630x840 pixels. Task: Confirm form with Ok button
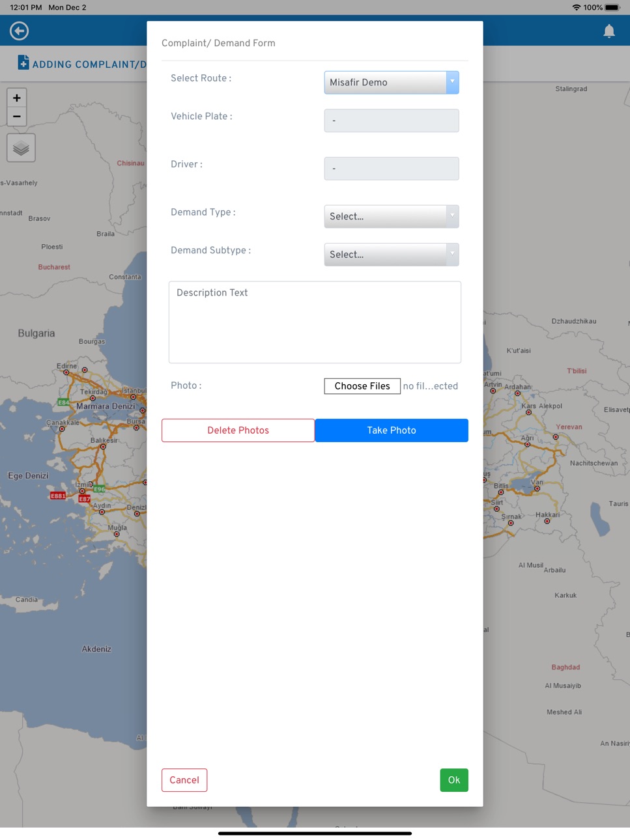tap(454, 780)
